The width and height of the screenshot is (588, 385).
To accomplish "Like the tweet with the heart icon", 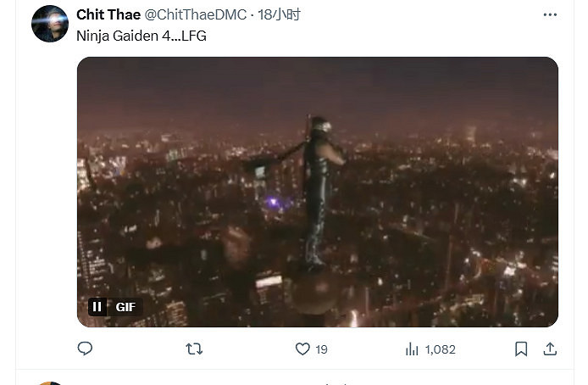I will [x=302, y=349].
